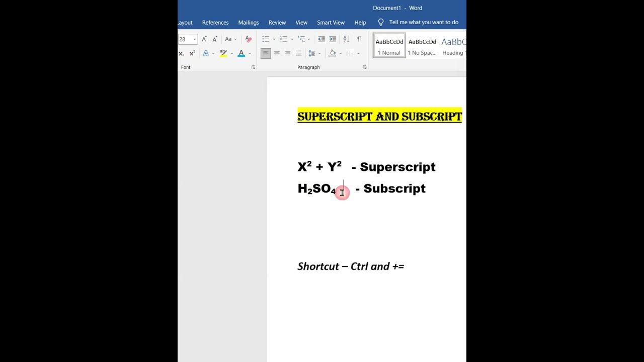Image resolution: width=644 pixels, height=362 pixels.
Task: Click the Decrease Font Size button
Action: pyautogui.click(x=215, y=39)
